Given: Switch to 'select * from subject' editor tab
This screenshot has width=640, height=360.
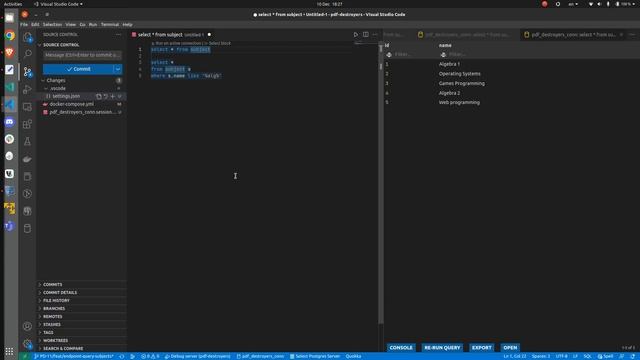Looking at the screenshot, I should [x=171, y=35].
